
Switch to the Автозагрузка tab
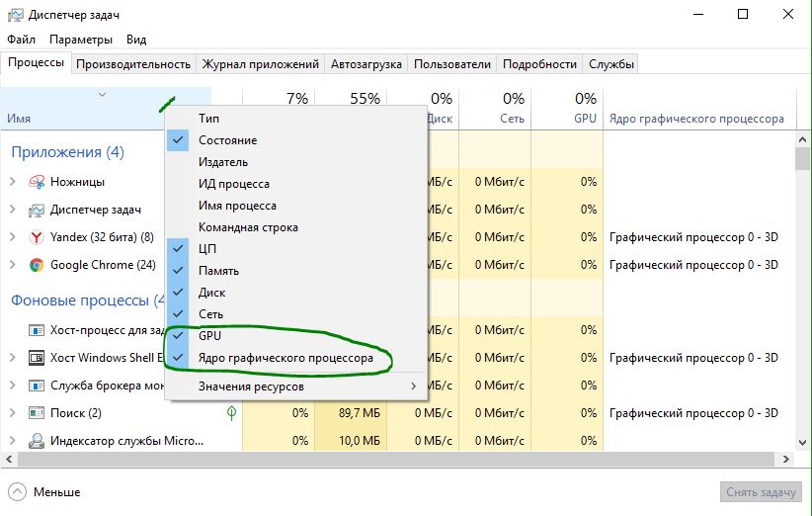click(366, 64)
